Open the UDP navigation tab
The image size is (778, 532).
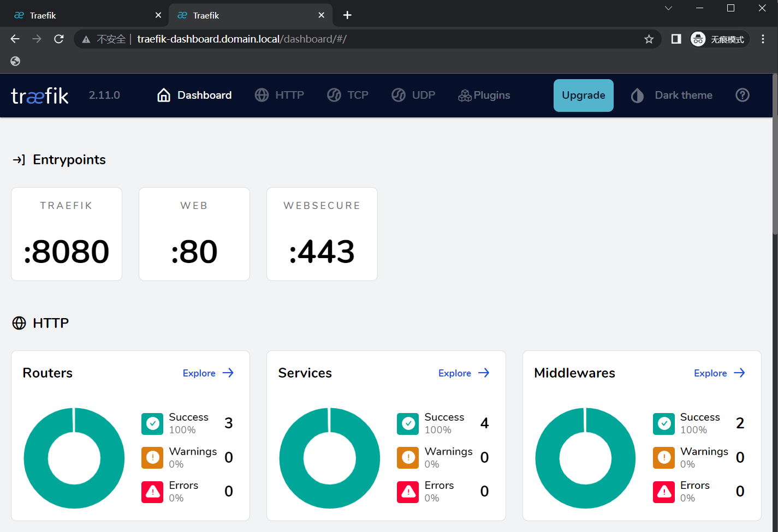coord(413,95)
